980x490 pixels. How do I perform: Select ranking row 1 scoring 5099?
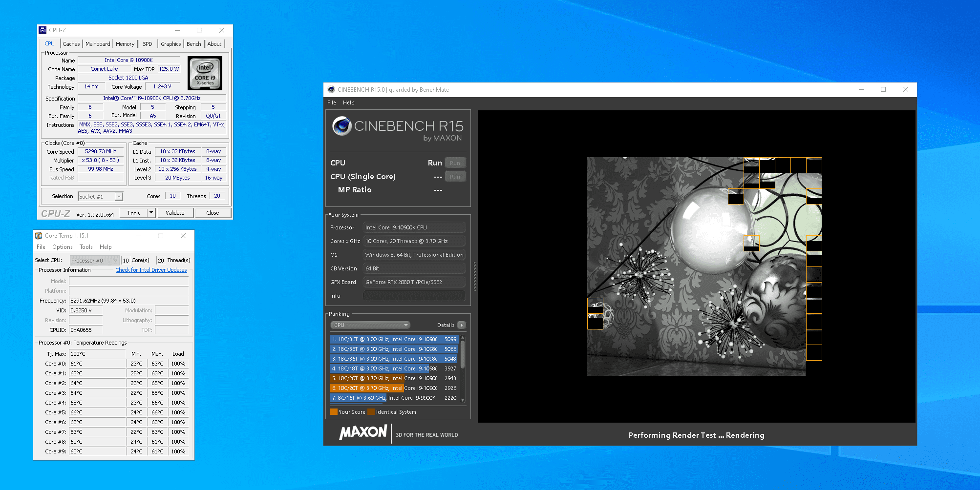(394, 339)
